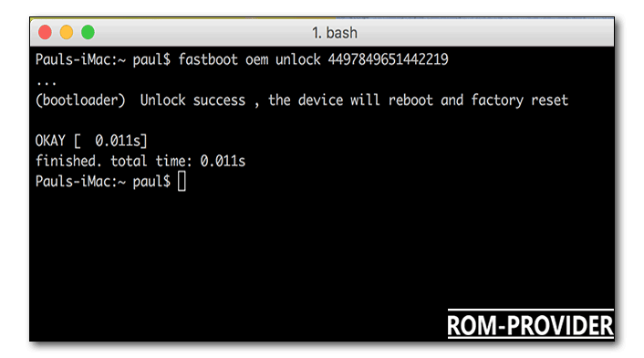Close the bash terminal window with red button
The height and width of the screenshot is (358, 644).
pyautogui.click(x=46, y=33)
